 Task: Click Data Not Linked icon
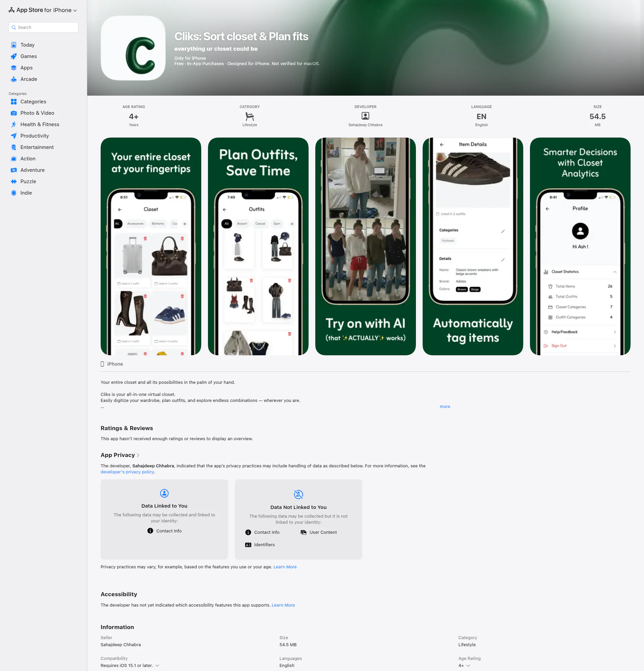point(299,494)
